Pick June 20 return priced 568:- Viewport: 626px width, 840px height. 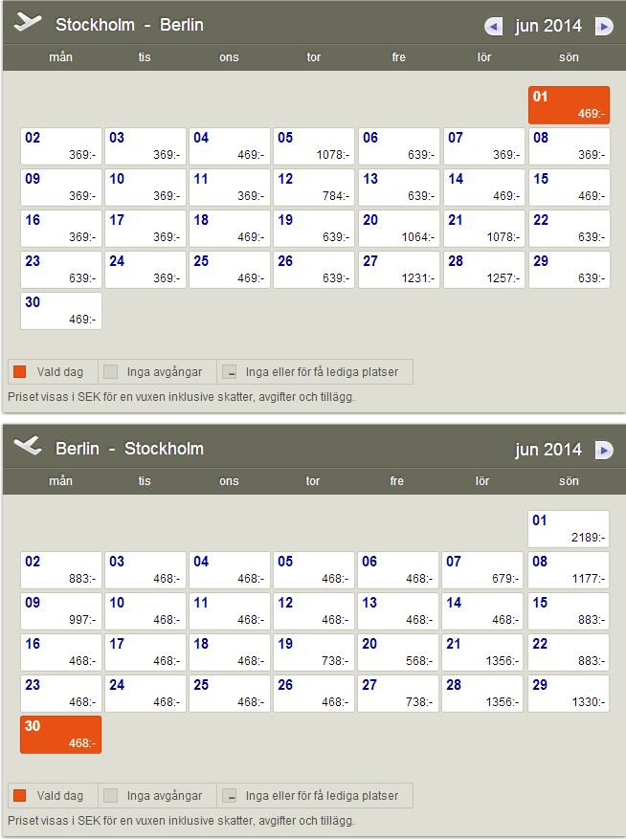tap(398, 652)
